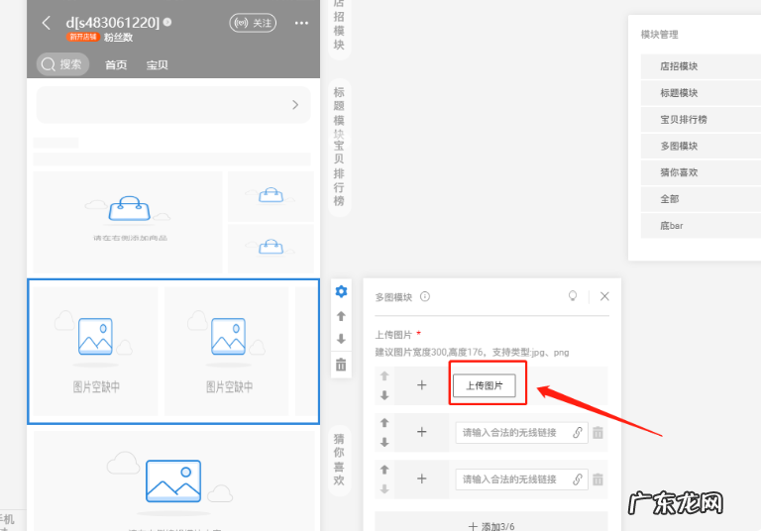Click the info icon beside 多图模块
This screenshot has width=761, height=532.
pyautogui.click(x=425, y=296)
